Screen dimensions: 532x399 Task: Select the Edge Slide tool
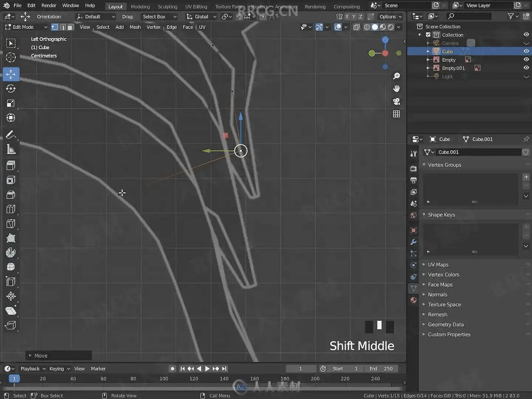click(11, 282)
